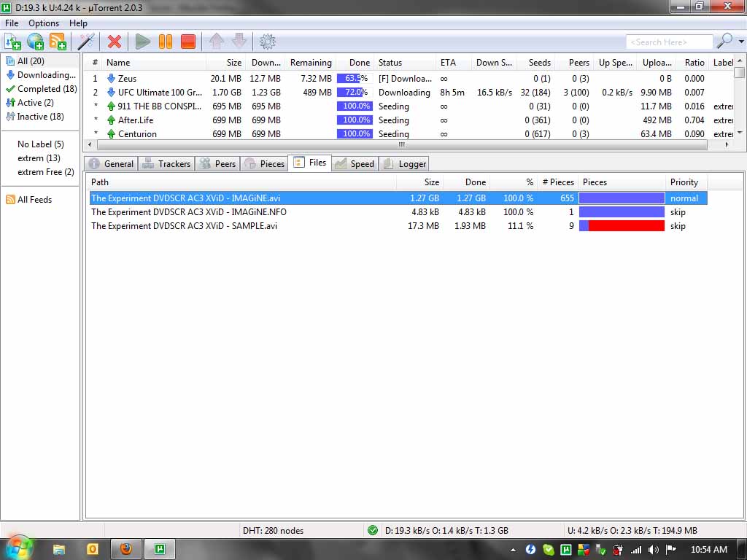
Task: Sort torrents by Remaining column header
Action: [311, 63]
